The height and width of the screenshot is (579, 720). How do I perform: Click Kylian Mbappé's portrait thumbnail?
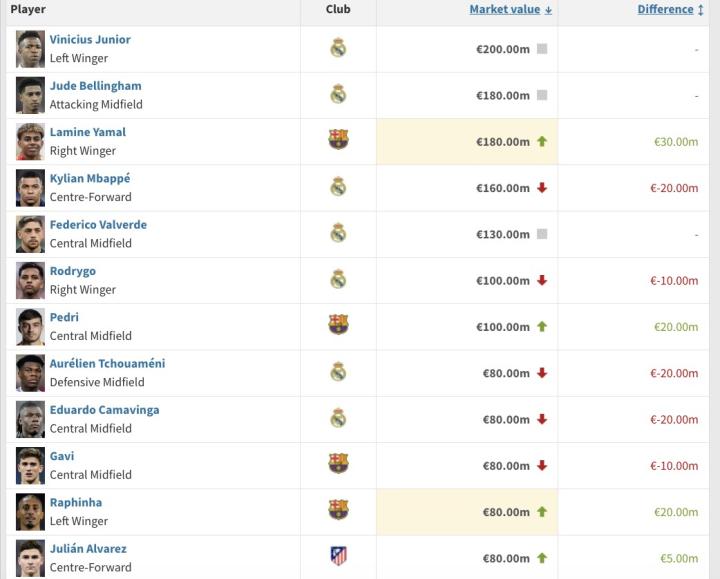[x=30, y=187]
